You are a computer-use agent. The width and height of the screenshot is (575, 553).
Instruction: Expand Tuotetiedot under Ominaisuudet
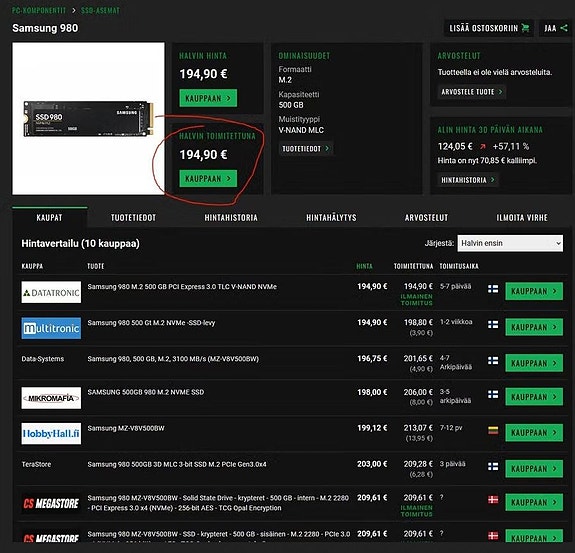(x=305, y=149)
